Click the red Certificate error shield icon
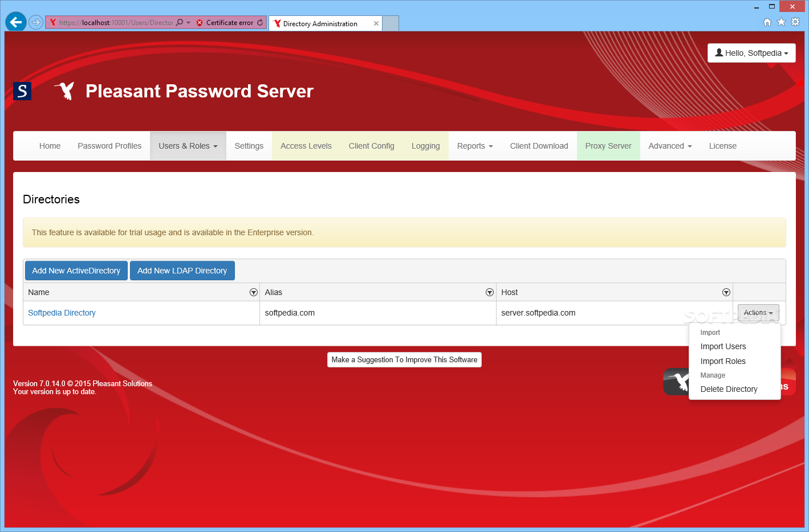 click(x=200, y=23)
